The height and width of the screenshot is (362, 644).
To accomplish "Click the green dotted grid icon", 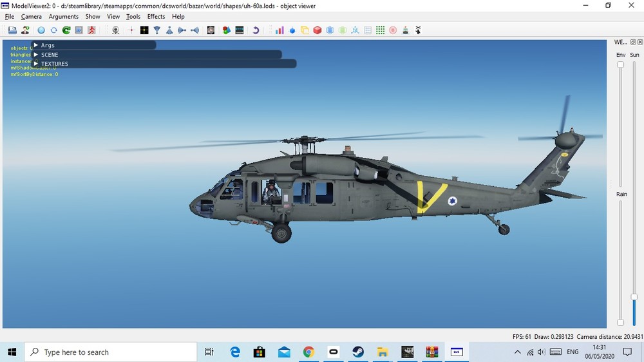I will [381, 30].
